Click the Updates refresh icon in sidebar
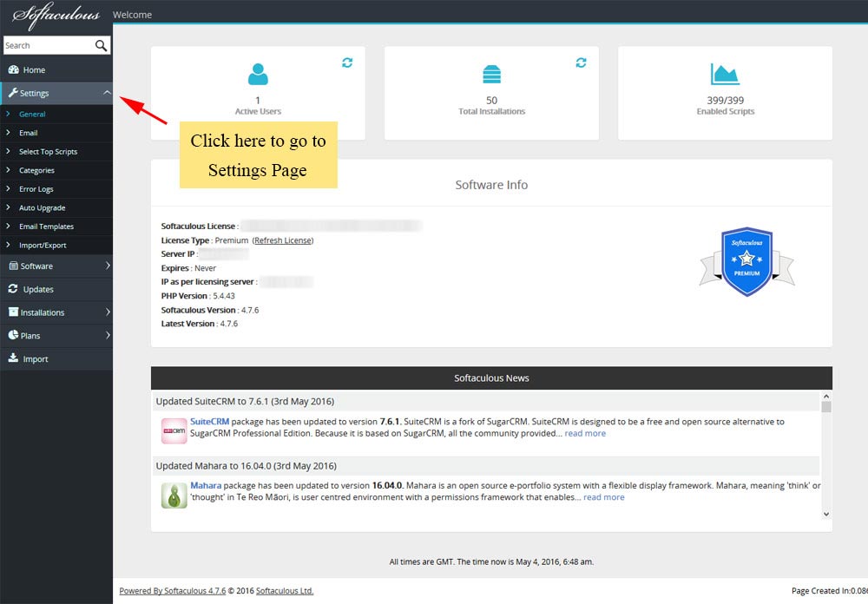Viewport: 868px width, 604px height. tap(13, 289)
